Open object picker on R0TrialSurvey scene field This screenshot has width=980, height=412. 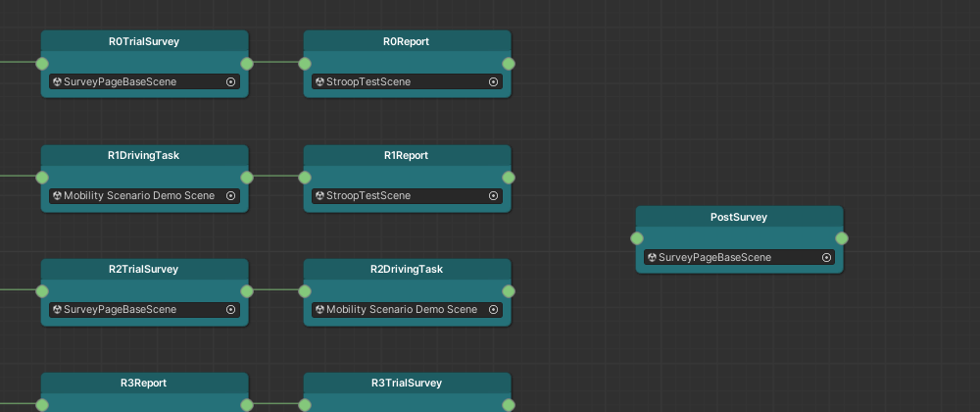coord(230,81)
